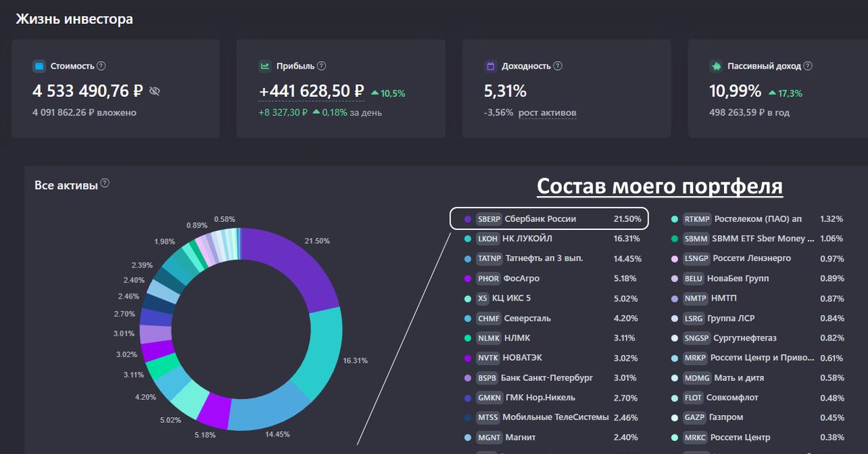The height and width of the screenshot is (454, 868).
Task: Open help tooltip next to Все активы
Action: point(105,184)
